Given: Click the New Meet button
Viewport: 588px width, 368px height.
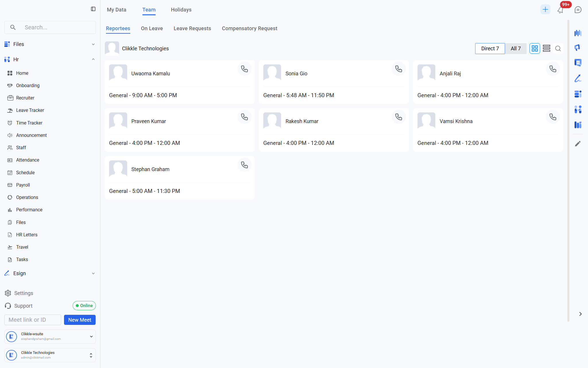Looking at the screenshot, I should point(80,320).
